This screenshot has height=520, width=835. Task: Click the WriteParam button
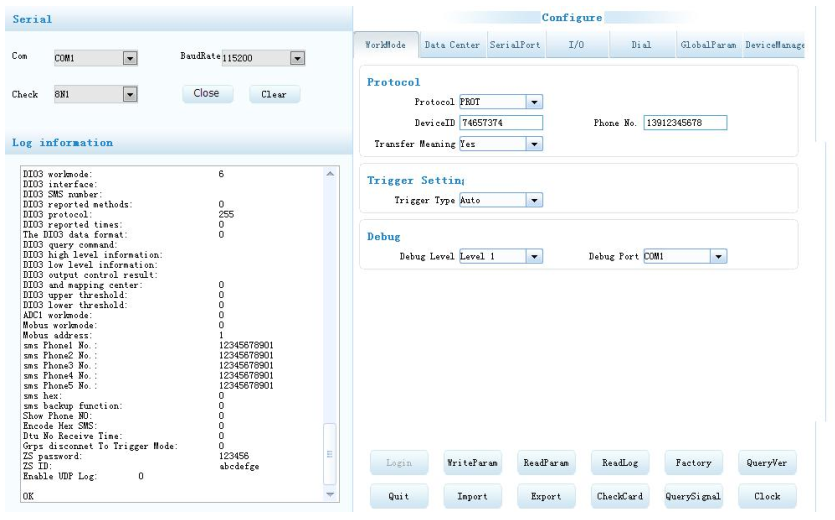point(472,463)
